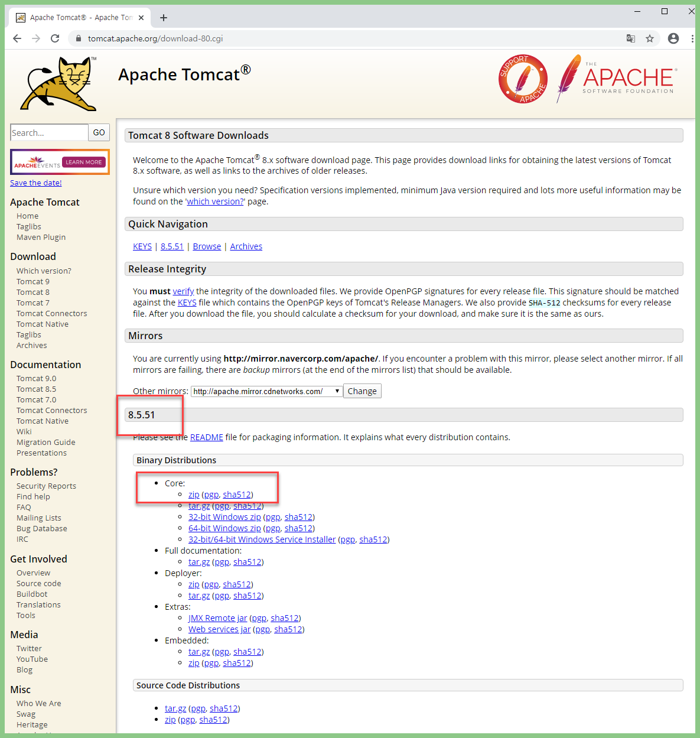
Task: Open Presentations sidebar link
Action: 42,453
